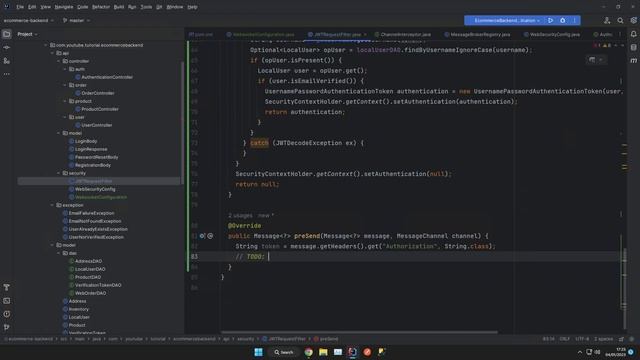The height and width of the screenshot is (360, 640).
Task: Open IDE settings gear icon
Action: coord(633,20)
